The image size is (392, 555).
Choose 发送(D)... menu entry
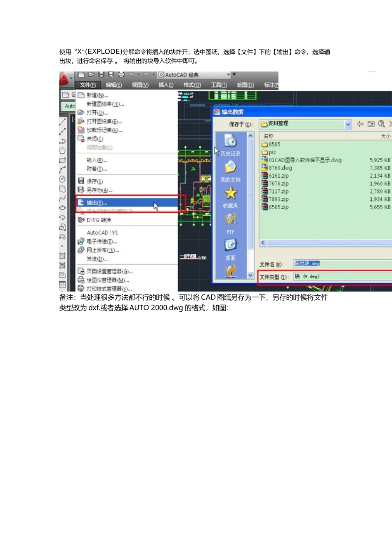point(127,259)
